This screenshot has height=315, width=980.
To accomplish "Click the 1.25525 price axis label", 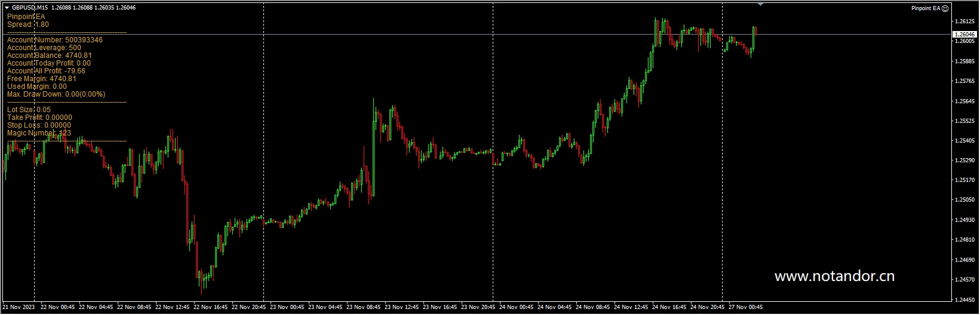I will click(964, 121).
